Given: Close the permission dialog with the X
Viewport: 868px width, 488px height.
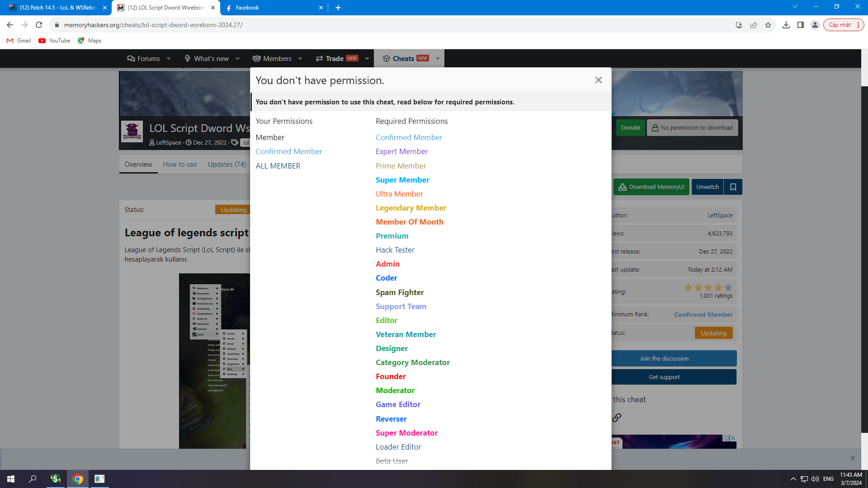Looking at the screenshot, I should point(599,80).
